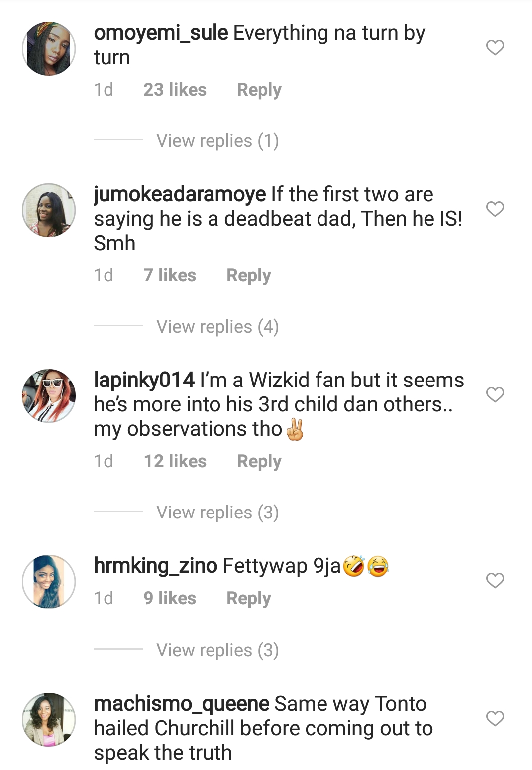Viewport: 532px width, 770px height.
Task: Like lapinky014's Wizkid fan comment
Action: point(495,394)
